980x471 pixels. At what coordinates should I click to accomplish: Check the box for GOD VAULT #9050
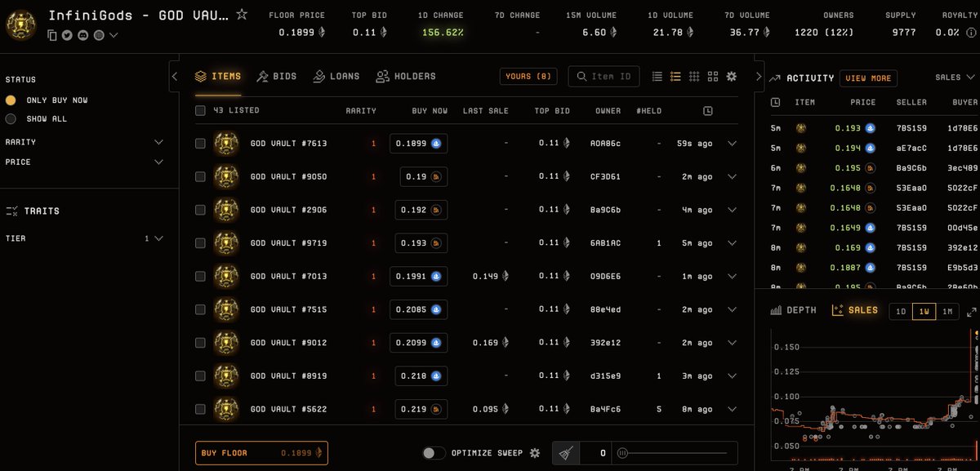pos(200,177)
